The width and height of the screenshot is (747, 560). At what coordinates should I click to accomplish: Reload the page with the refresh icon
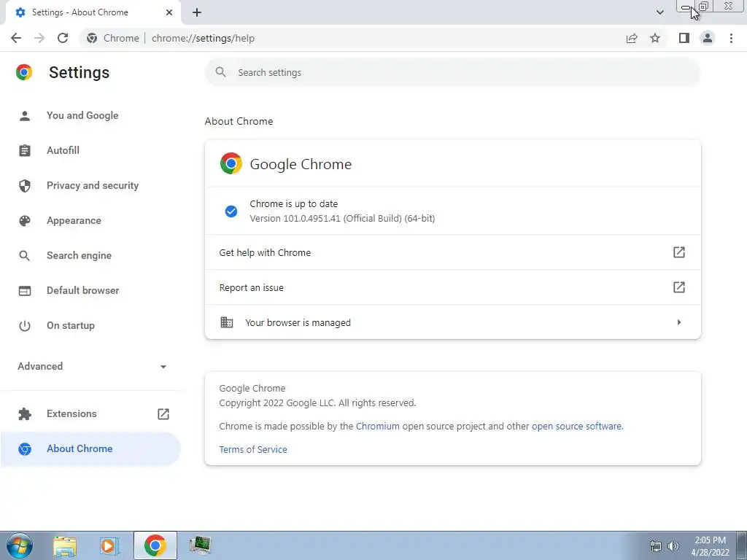tap(63, 38)
